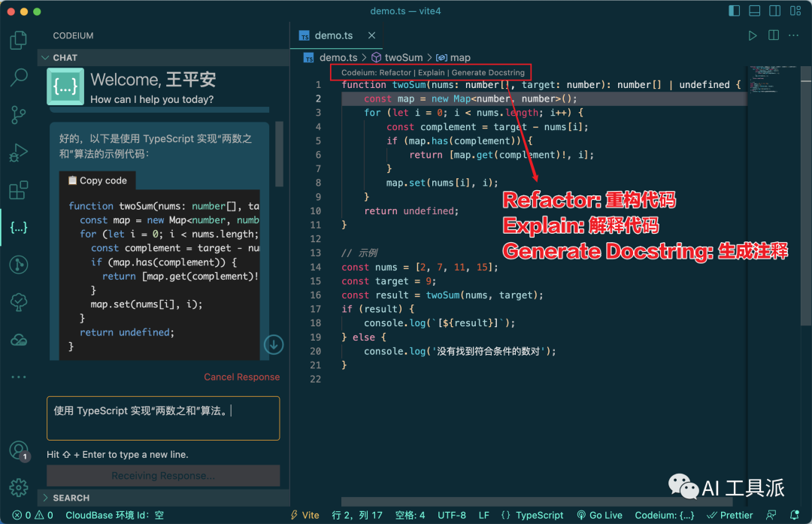This screenshot has height=524, width=812.
Task: Change language mode from TypeScript in status bar
Action: coord(539,515)
